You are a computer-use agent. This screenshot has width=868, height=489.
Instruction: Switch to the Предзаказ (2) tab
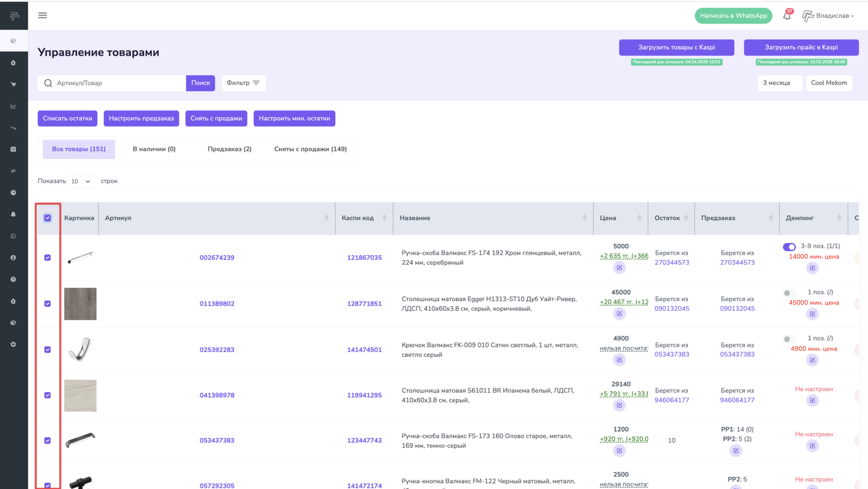[x=229, y=149]
